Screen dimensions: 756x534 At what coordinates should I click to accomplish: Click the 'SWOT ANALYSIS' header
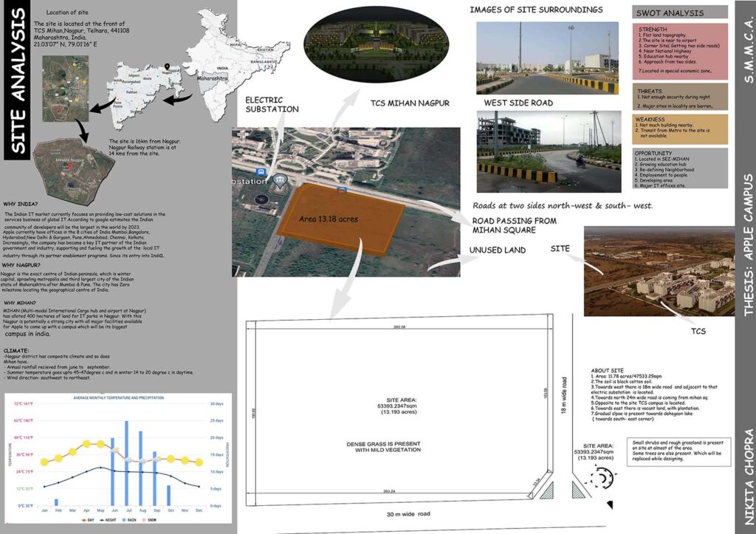680,13
